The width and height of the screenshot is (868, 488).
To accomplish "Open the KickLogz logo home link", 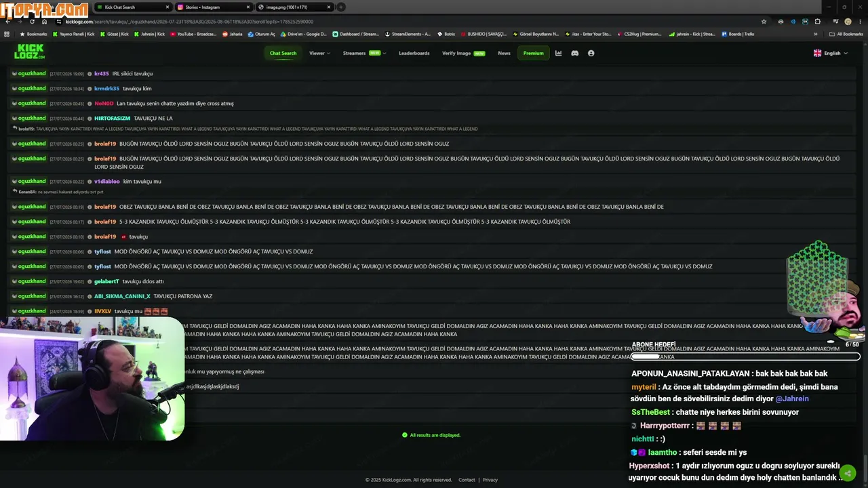I will pyautogui.click(x=29, y=52).
